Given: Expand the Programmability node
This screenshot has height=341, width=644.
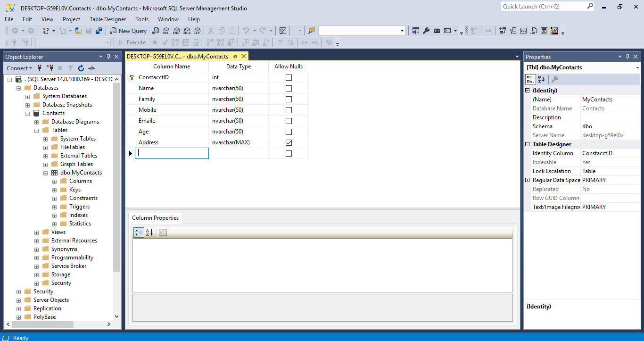Looking at the screenshot, I should tap(37, 258).
